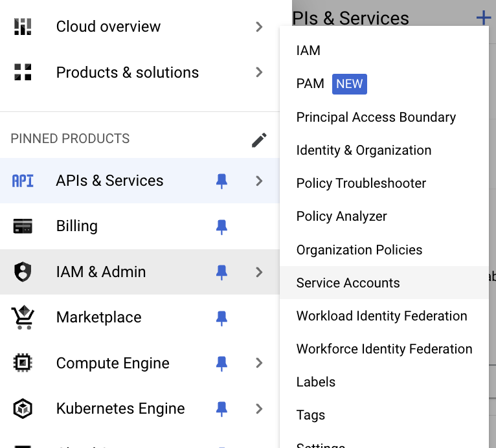496x448 pixels.
Task: Click the API icon beside APIs & Services
Action: pos(23,181)
